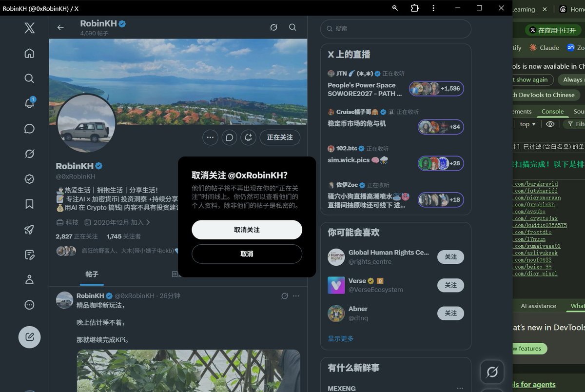Open More circle icon in sidebar

(29, 305)
